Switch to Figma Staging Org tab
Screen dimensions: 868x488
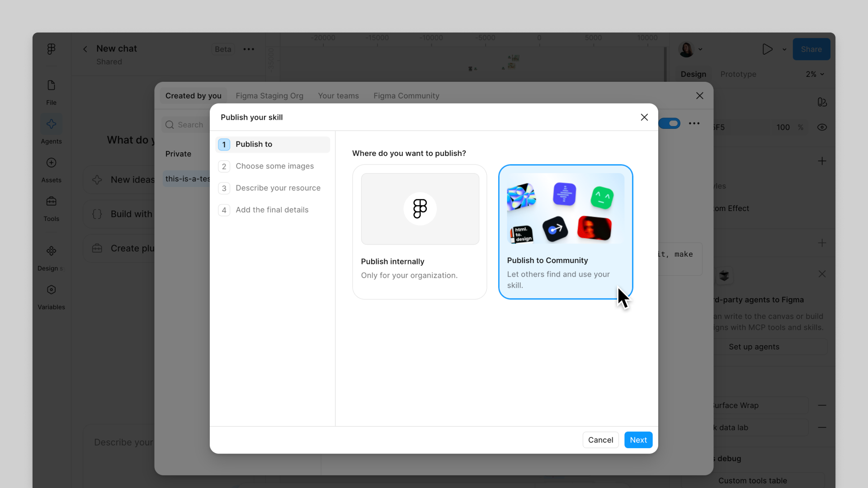click(x=269, y=96)
